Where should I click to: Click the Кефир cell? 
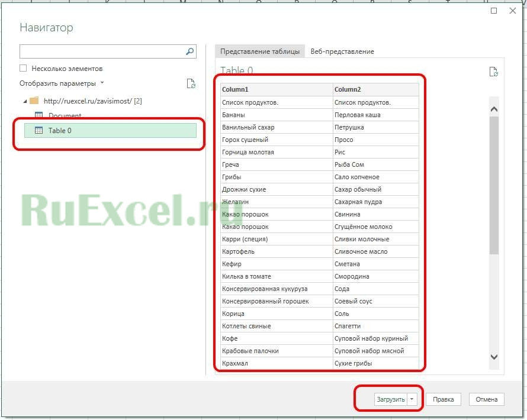point(277,264)
